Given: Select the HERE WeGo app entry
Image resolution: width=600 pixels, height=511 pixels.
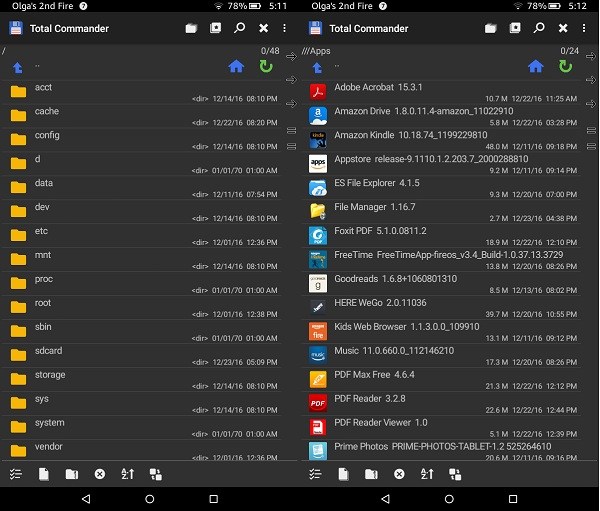Looking at the screenshot, I should (x=442, y=308).
